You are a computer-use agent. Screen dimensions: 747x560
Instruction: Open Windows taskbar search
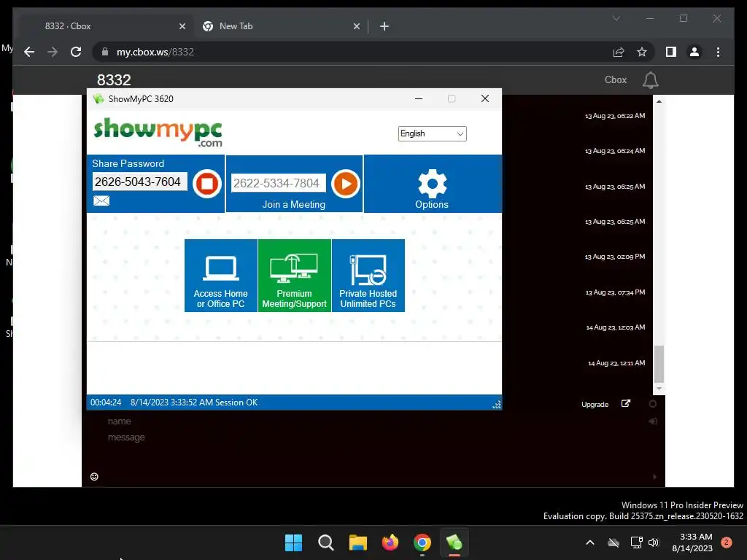point(326,542)
